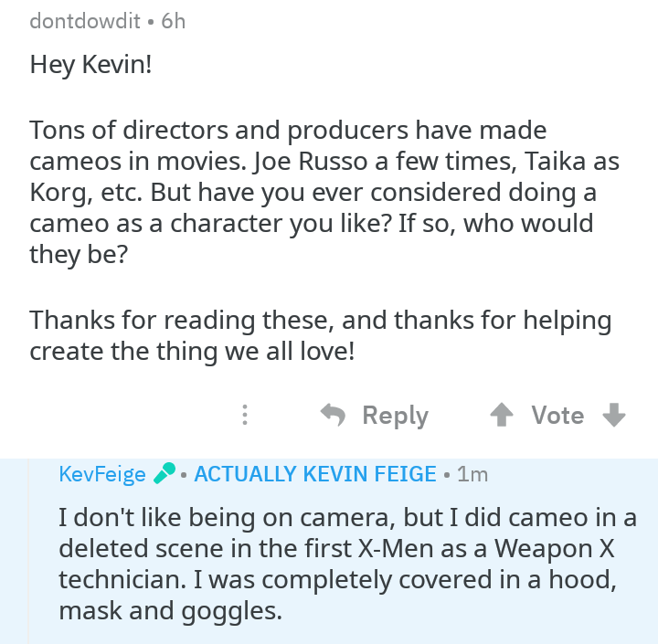Image resolution: width=658 pixels, height=644 pixels.
Task: Click the paragraph about director cameos
Action: point(324,192)
